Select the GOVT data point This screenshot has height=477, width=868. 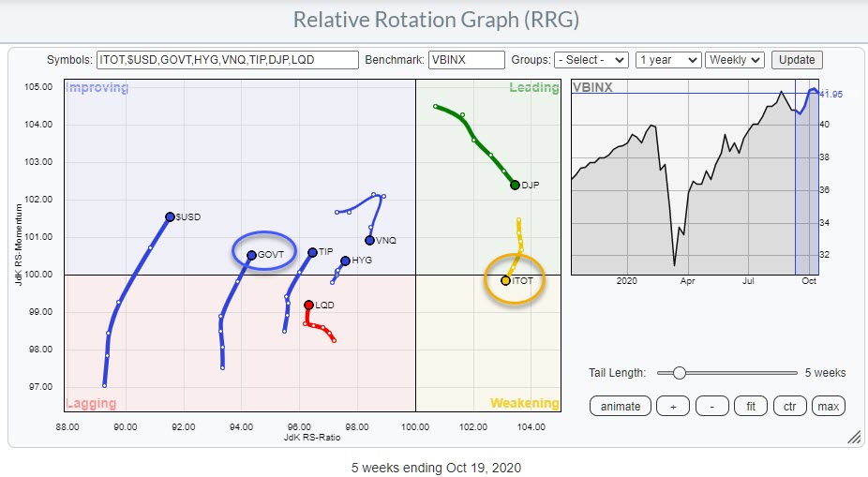tap(251, 255)
